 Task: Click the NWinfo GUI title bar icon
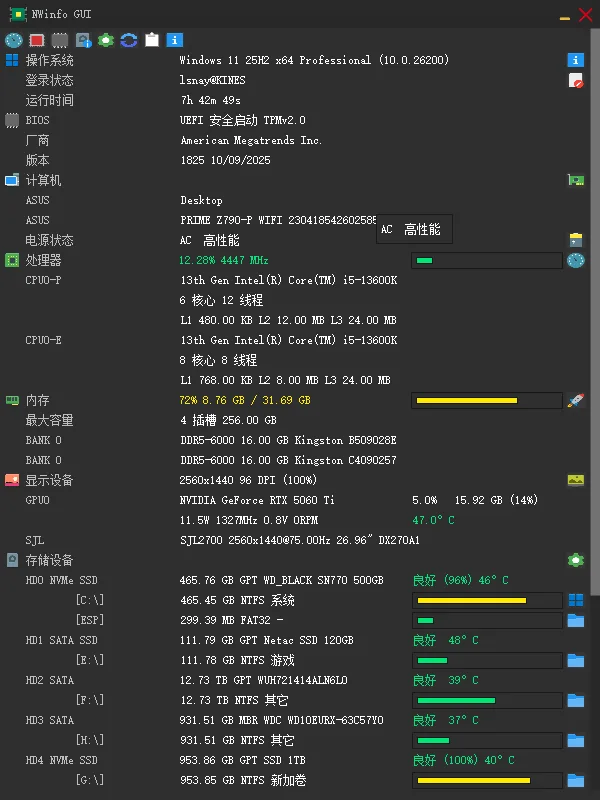click(x=18, y=14)
